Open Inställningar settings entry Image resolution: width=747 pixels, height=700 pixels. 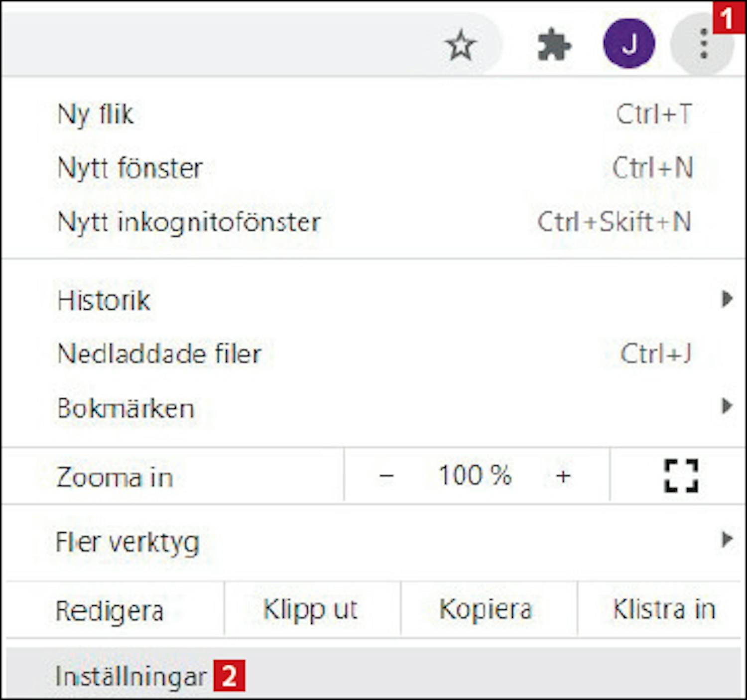tap(130, 676)
